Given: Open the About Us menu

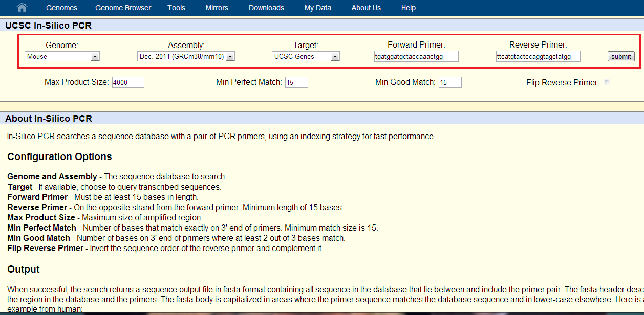Looking at the screenshot, I should pos(366,8).
